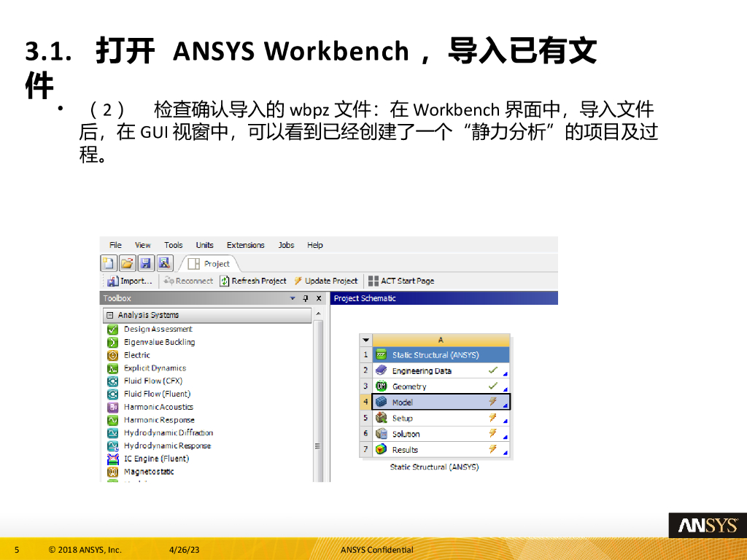Select the Static Structural (ANSYS) header cell

point(441,355)
